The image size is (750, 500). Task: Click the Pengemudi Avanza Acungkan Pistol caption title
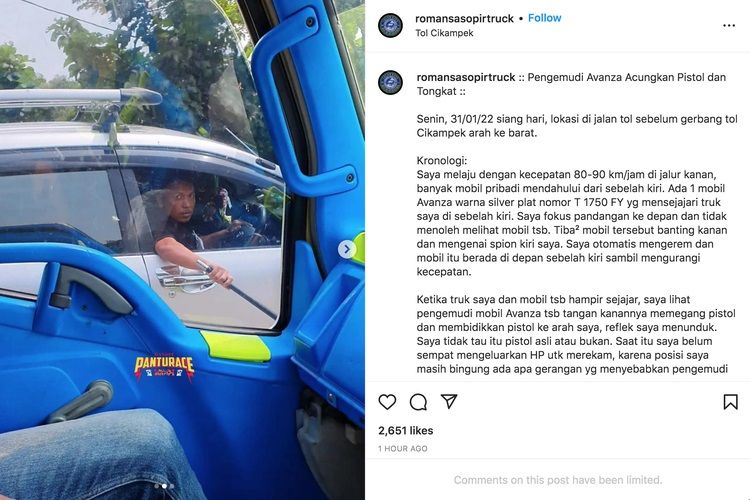572,84
